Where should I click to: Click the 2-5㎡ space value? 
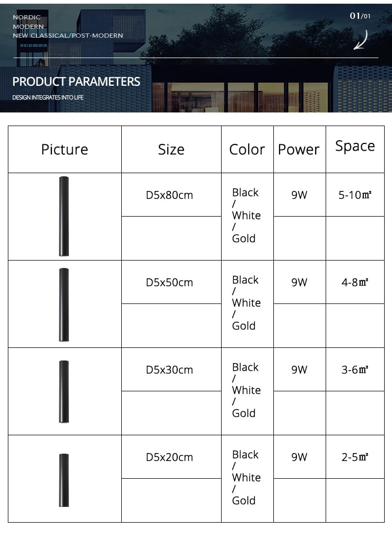point(355,457)
